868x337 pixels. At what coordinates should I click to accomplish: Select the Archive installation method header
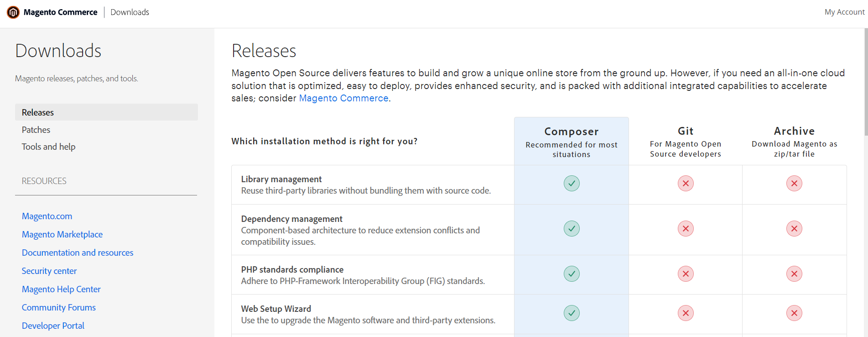[794, 131]
